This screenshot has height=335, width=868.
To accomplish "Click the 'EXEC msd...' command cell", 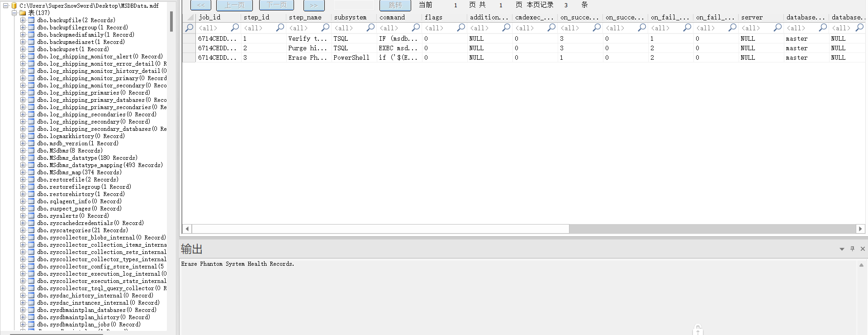I will 399,48.
